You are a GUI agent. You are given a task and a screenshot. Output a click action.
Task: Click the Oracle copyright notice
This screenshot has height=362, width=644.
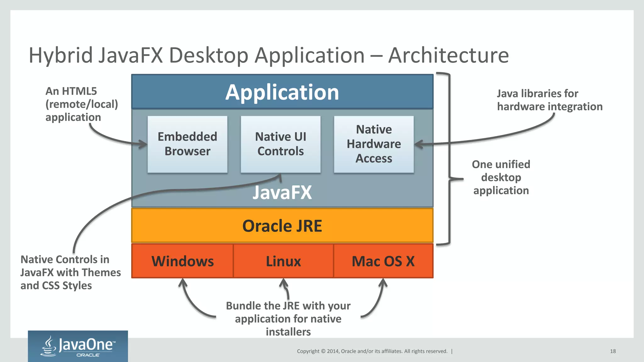[x=372, y=351]
